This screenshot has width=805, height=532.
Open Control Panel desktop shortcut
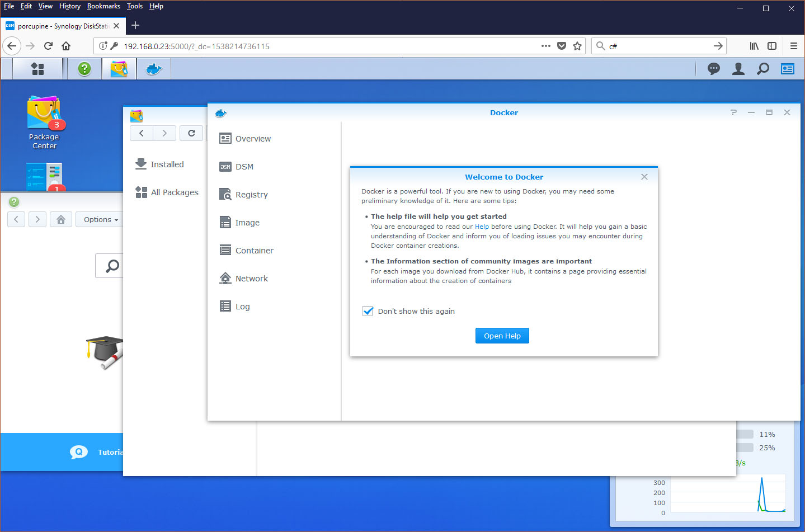point(44,177)
